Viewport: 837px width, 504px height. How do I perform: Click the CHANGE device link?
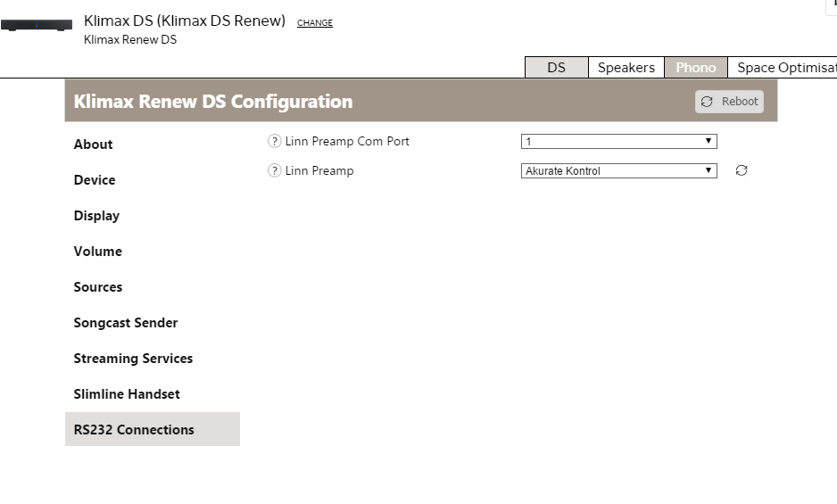pyautogui.click(x=315, y=23)
